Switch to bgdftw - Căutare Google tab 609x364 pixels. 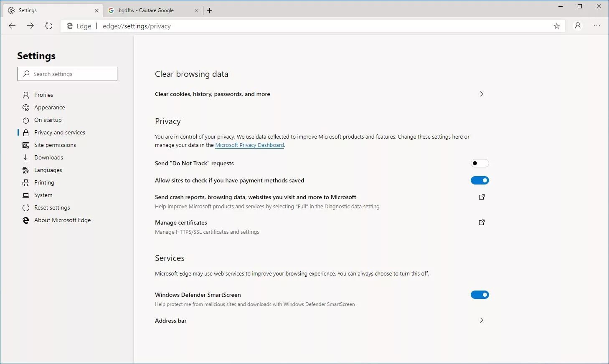(153, 10)
